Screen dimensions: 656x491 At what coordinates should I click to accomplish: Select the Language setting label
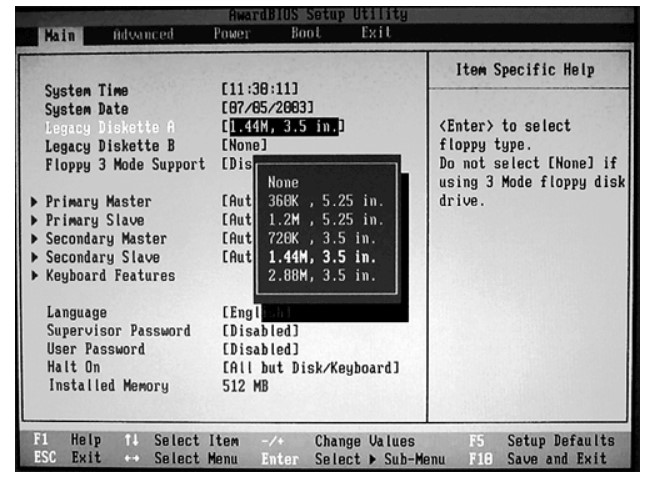click(77, 313)
